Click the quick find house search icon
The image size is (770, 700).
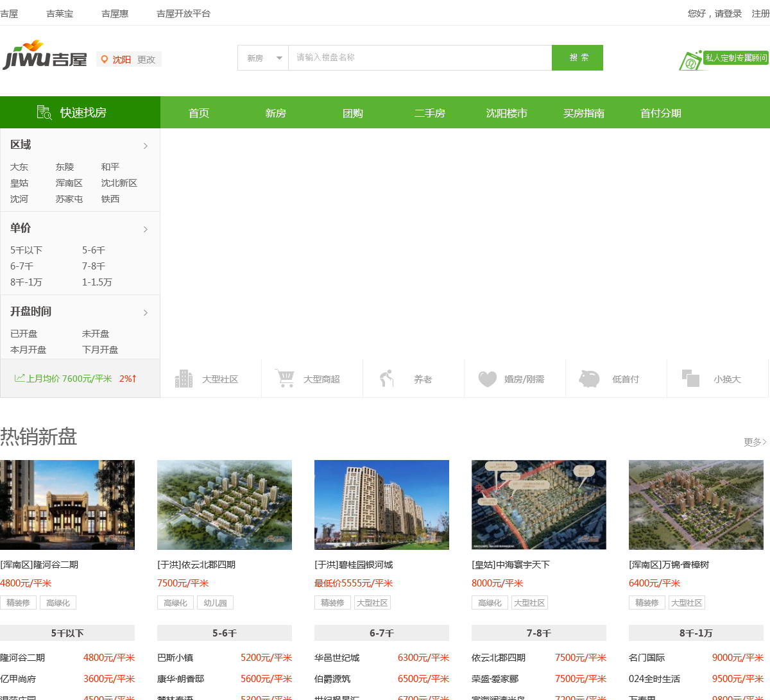tap(44, 112)
